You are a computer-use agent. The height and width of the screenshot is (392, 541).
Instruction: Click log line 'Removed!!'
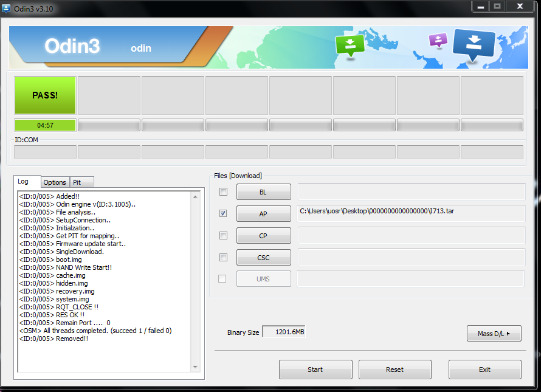53,339
